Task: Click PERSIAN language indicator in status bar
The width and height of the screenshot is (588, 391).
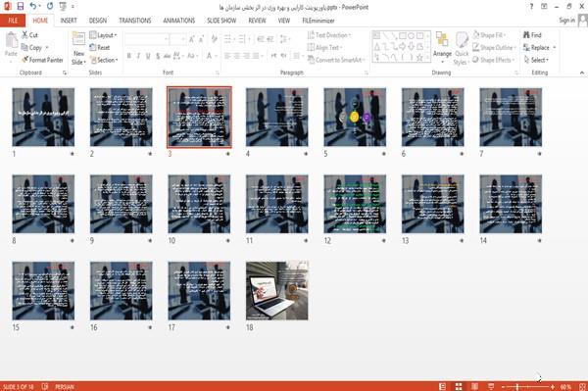Action: coord(65,387)
